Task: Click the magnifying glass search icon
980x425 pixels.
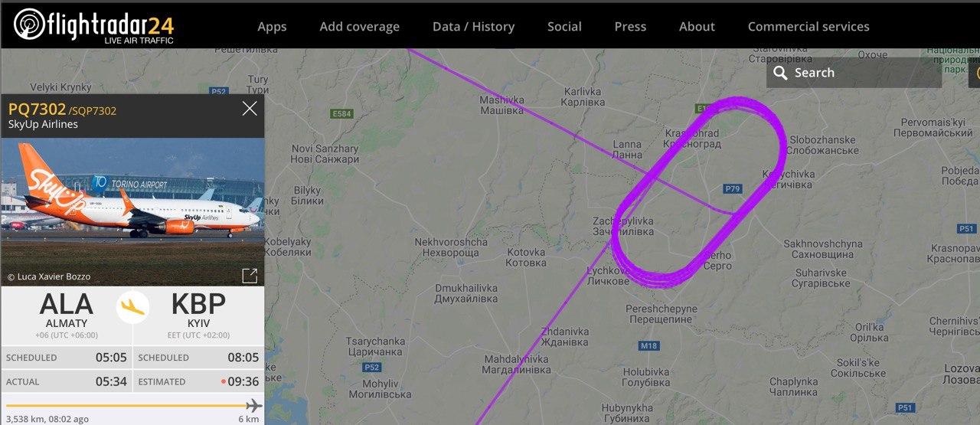Action: pyautogui.click(x=780, y=73)
